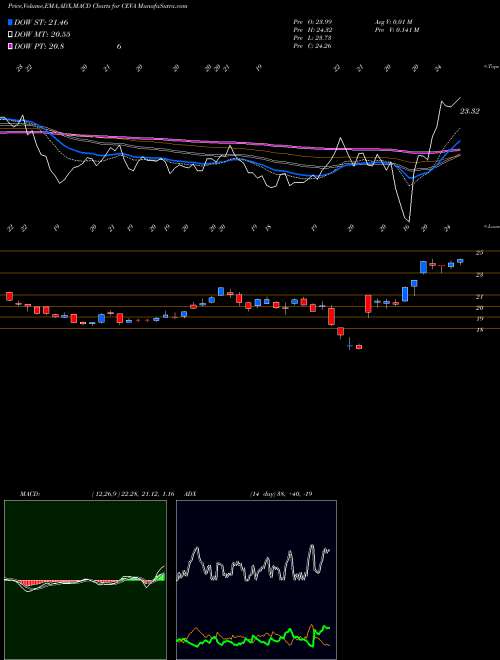This screenshot has width=500, height=660.
Task: Click the lowest red candlestick below 18
Action: coord(359,347)
